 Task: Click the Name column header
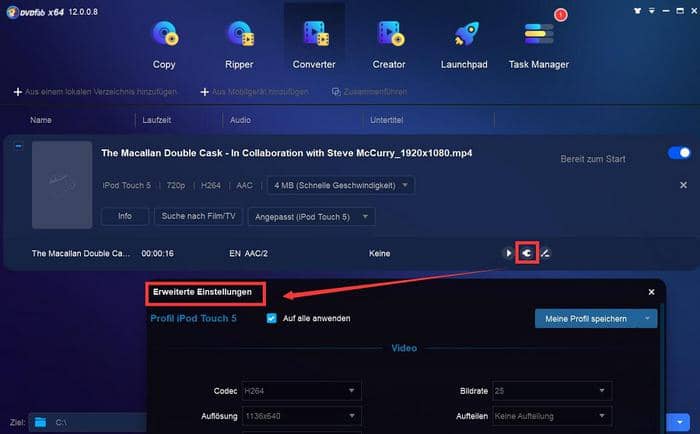coord(41,120)
